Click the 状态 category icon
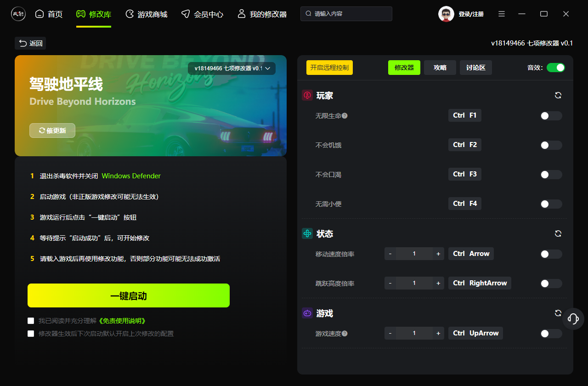The width and height of the screenshot is (588, 386). click(307, 234)
